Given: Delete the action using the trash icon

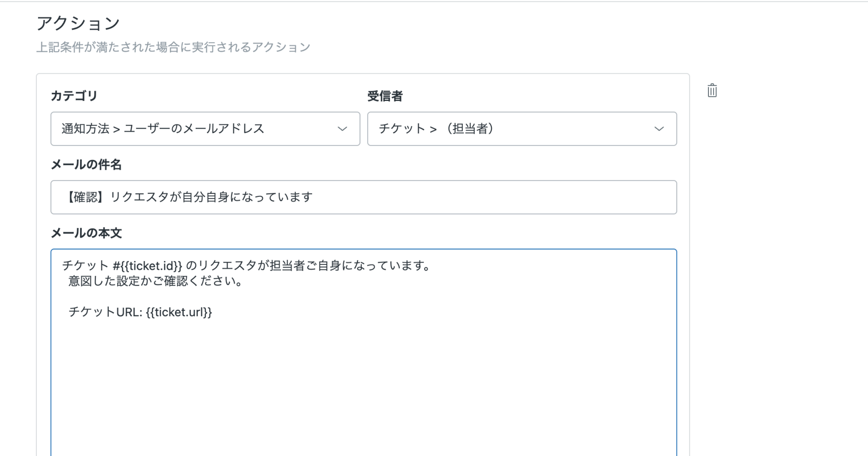Looking at the screenshot, I should pos(712,91).
